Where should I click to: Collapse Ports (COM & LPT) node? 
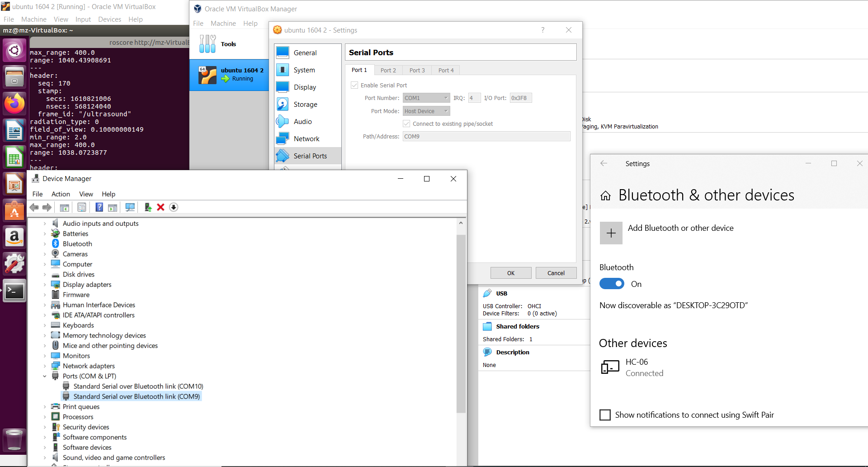45,376
